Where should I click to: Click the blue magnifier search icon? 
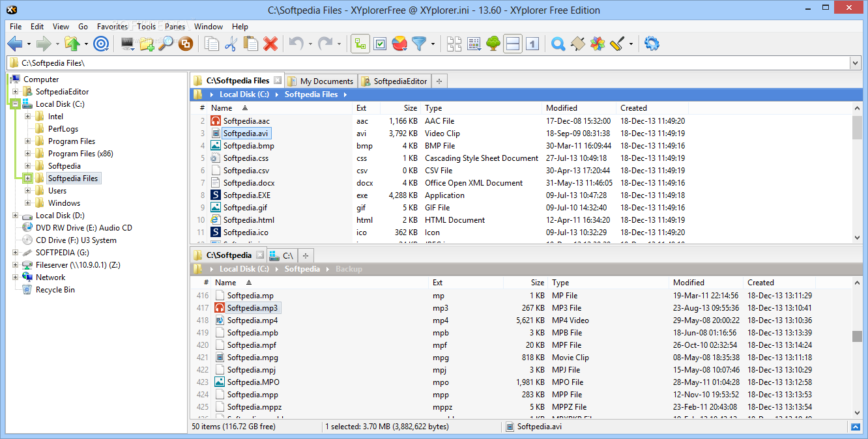pos(558,44)
